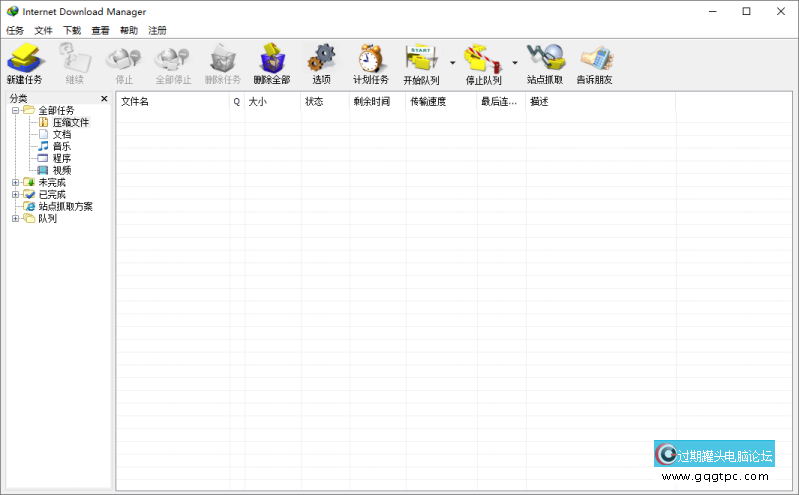The image size is (799, 495).
Task: Click the 删除全部 toolbar icon
Action: pos(271,58)
